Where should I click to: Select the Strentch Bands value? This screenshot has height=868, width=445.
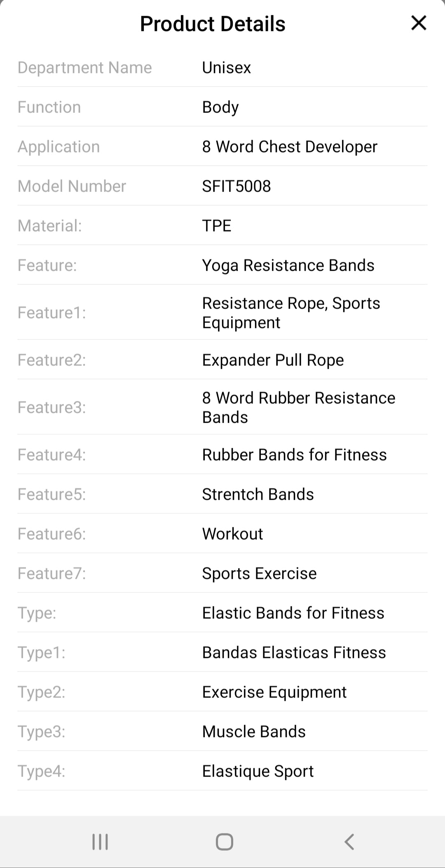pyautogui.click(x=258, y=494)
